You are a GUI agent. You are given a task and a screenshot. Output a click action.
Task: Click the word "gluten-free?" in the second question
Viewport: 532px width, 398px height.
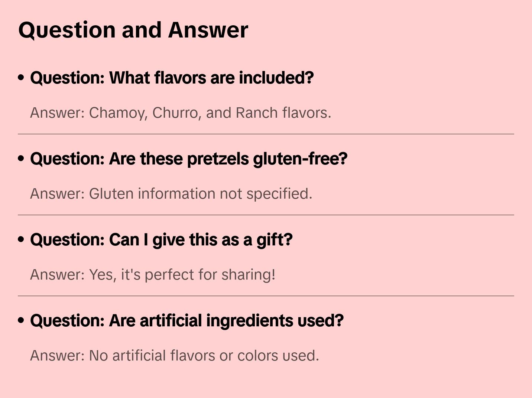pos(300,159)
